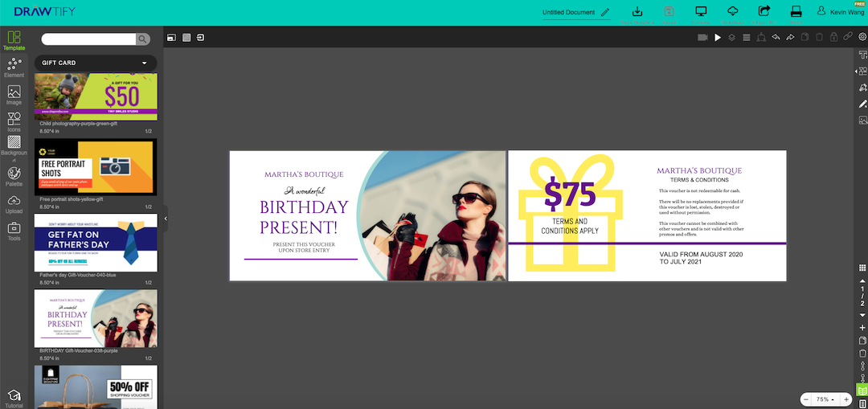Open the settings gear icon
868x409 pixels.
tap(862, 37)
